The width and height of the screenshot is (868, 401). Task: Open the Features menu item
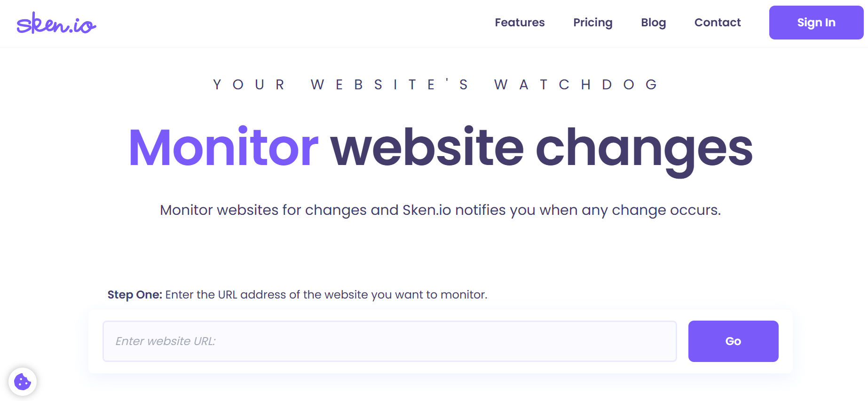(520, 23)
